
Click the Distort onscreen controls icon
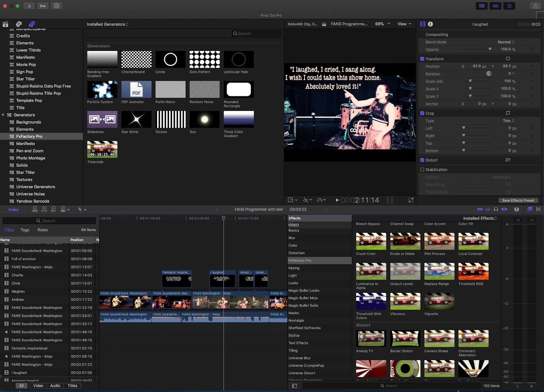point(508,160)
